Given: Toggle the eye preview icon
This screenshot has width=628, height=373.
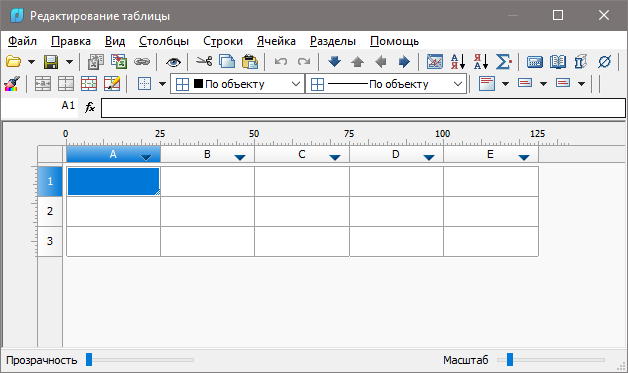Looking at the screenshot, I should [173, 62].
